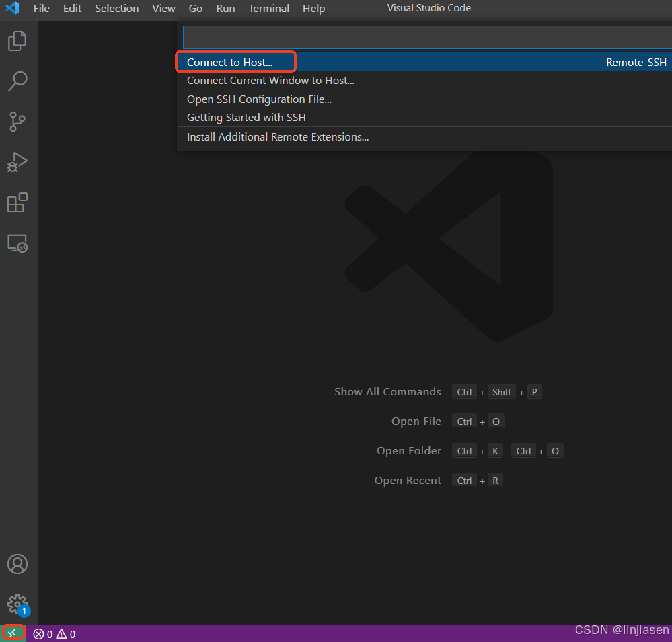Image resolution: width=672 pixels, height=642 pixels.
Task: Open the Run menu
Action: [x=225, y=9]
